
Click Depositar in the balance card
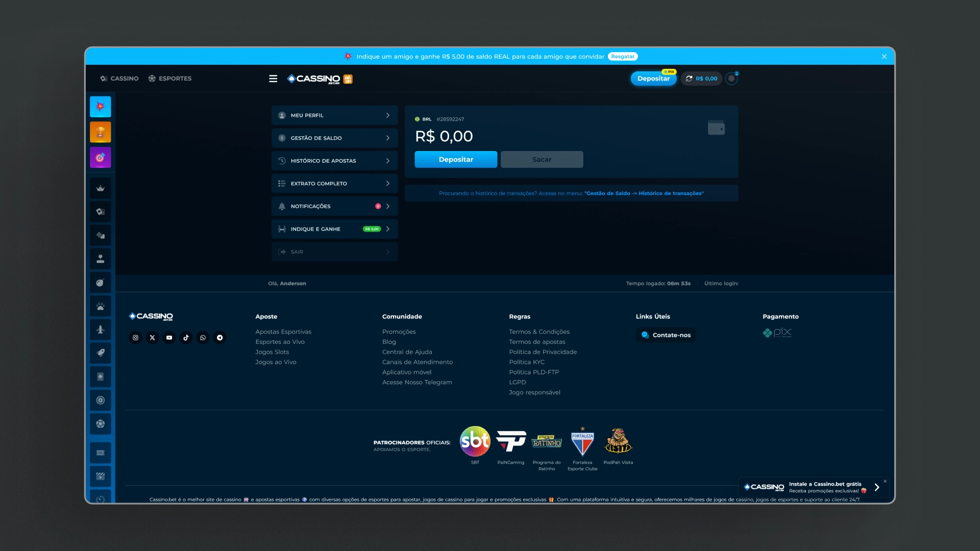[456, 160]
